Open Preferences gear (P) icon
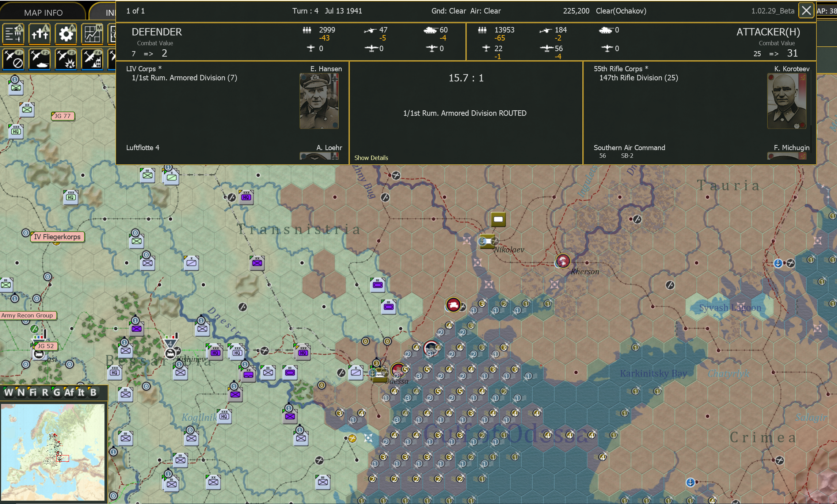Image resolution: width=837 pixels, height=504 pixels. click(x=66, y=34)
